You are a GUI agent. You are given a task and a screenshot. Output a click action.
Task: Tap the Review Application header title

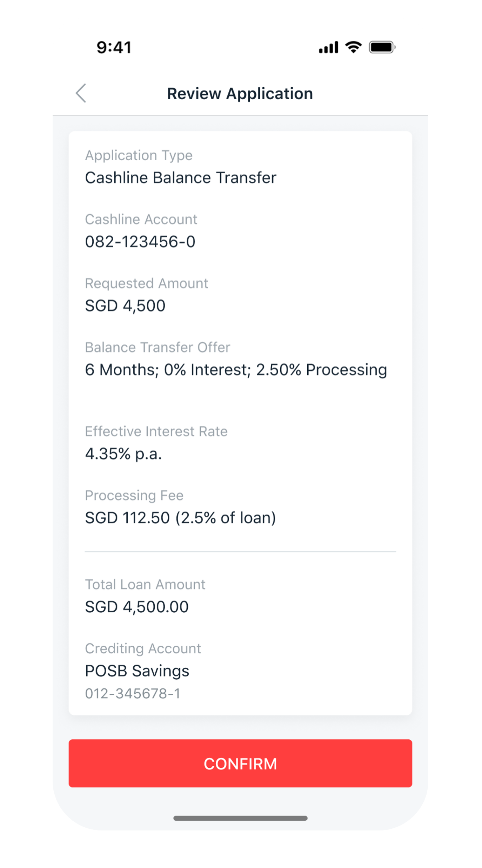point(240,94)
